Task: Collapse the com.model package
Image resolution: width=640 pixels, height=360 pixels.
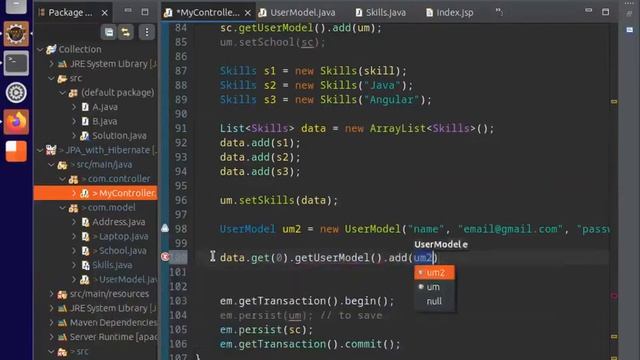Action: pos(62,208)
